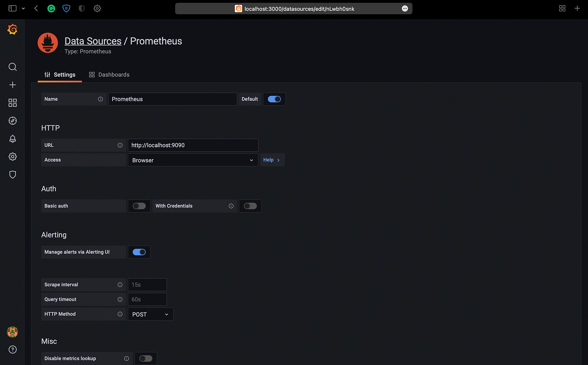Viewport: 588px width, 365px height.
Task: Enable the Disable metrics lookup switch
Action: [x=146, y=358]
